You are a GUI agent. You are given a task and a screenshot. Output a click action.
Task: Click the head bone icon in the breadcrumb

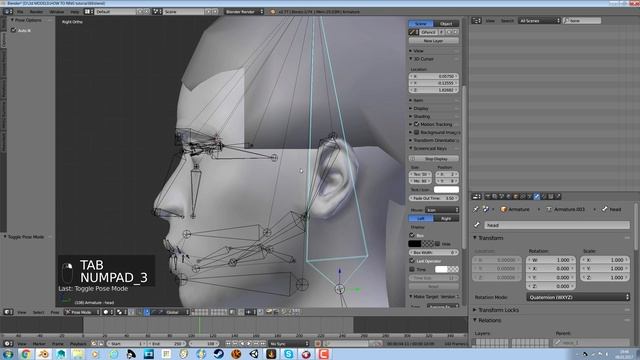pyautogui.click(x=604, y=209)
